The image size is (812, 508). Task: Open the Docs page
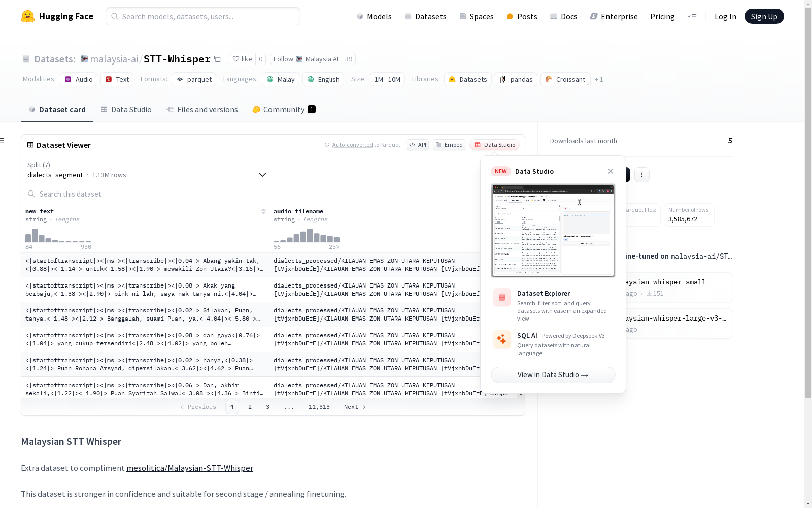click(563, 16)
